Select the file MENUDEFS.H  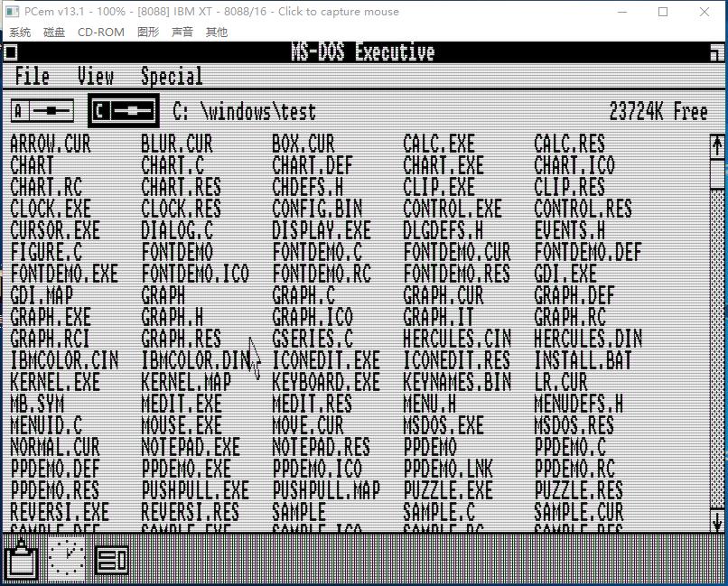pyautogui.click(x=578, y=404)
